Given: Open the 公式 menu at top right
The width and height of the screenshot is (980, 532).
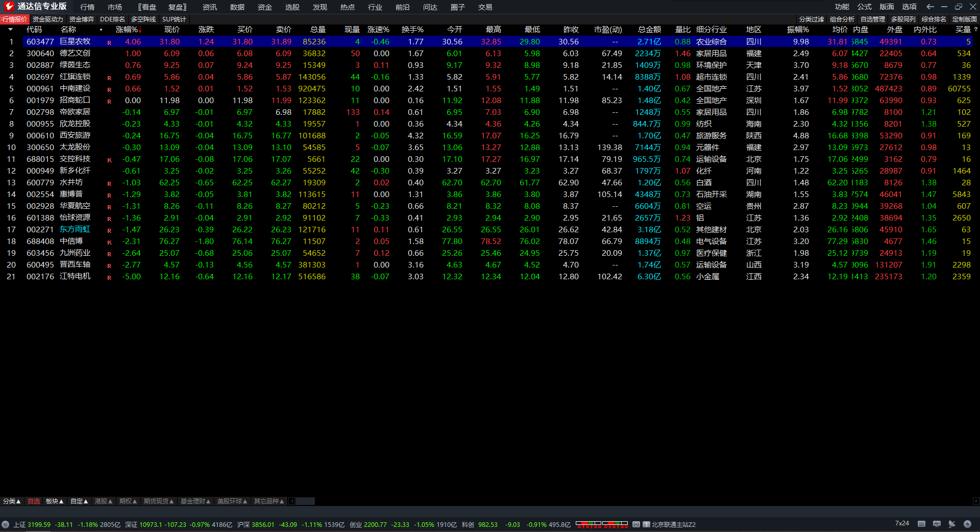Looking at the screenshot, I should [865, 7].
